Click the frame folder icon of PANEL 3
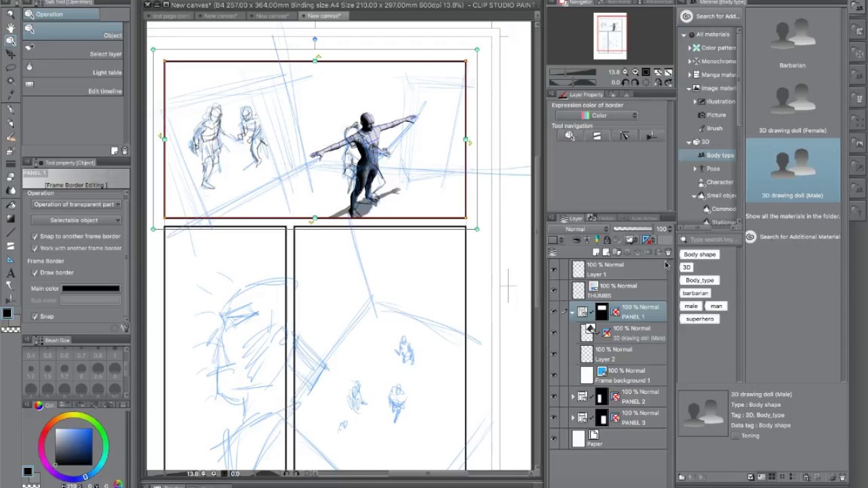Screen dimensions: 868x488 pyautogui.click(x=582, y=418)
